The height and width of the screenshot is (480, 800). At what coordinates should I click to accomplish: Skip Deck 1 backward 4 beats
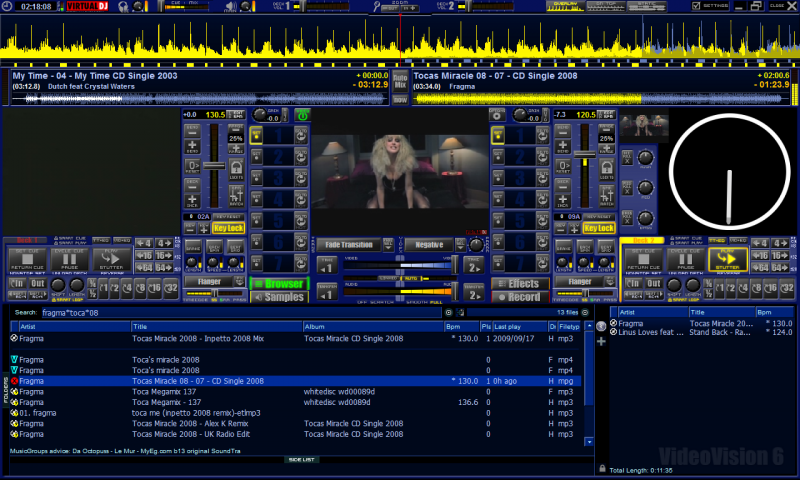pos(144,243)
